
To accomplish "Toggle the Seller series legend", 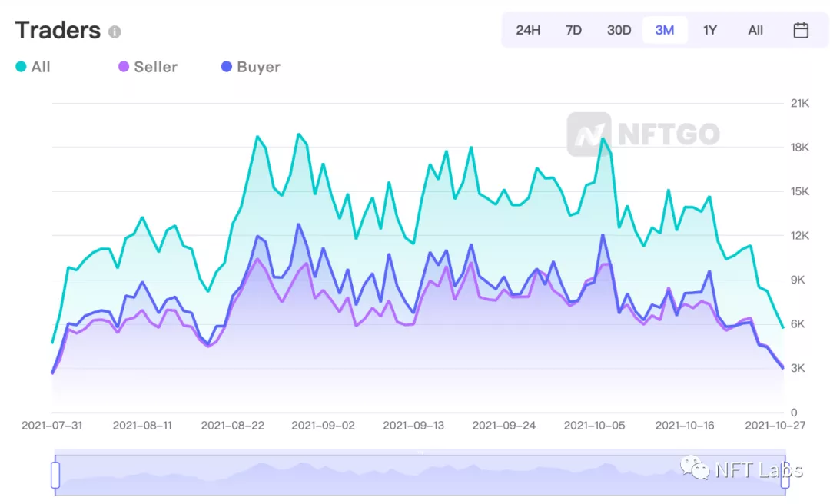I will point(148,67).
